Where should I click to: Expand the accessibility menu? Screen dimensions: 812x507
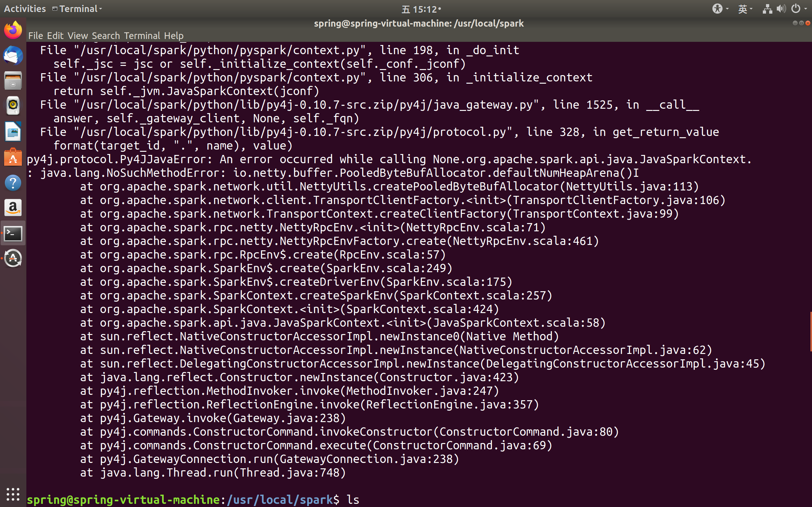click(x=720, y=9)
